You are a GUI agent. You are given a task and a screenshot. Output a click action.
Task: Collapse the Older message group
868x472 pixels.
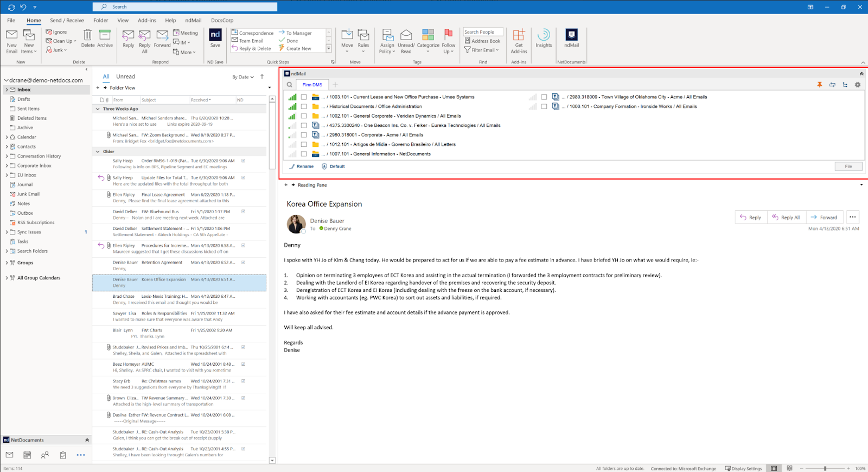click(98, 152)
